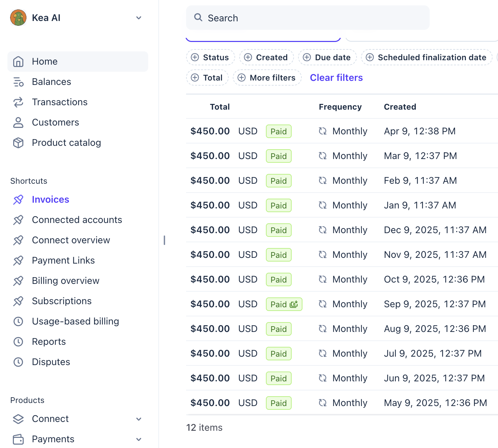Expand the Payments products section
Screen dimensions: 498x448
pos(139,439)
